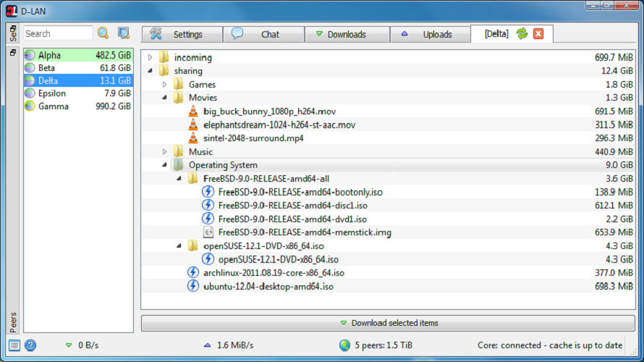Click ubuntu iso disc image icon
Screen dimensions: 644x362
193,286
